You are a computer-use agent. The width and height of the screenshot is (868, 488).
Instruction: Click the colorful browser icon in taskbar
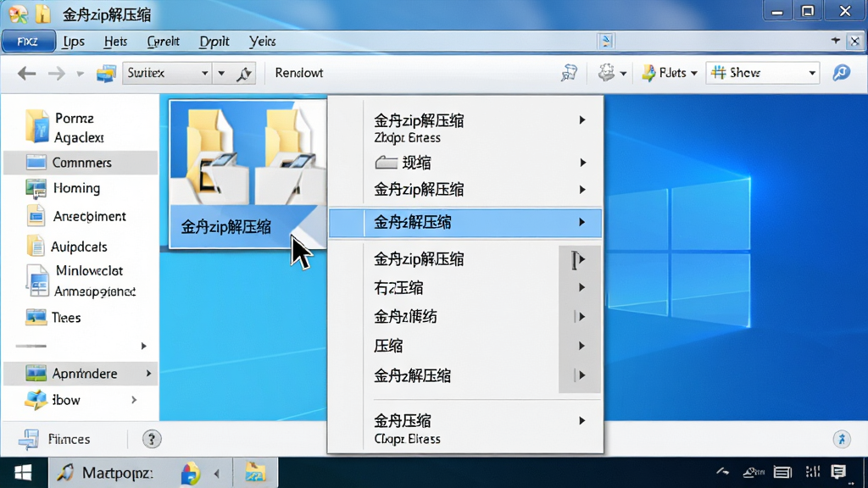(x=190, y=474)
